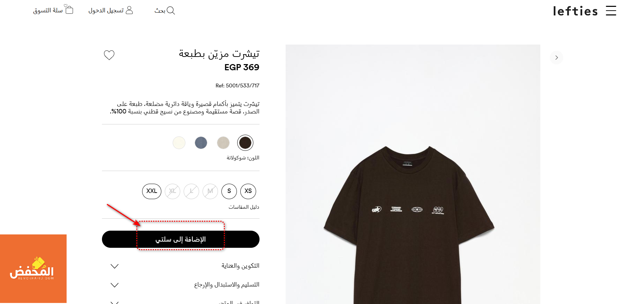Screen dimensions: 644x304
Task: Select size XS
Action: click(248, 191)
